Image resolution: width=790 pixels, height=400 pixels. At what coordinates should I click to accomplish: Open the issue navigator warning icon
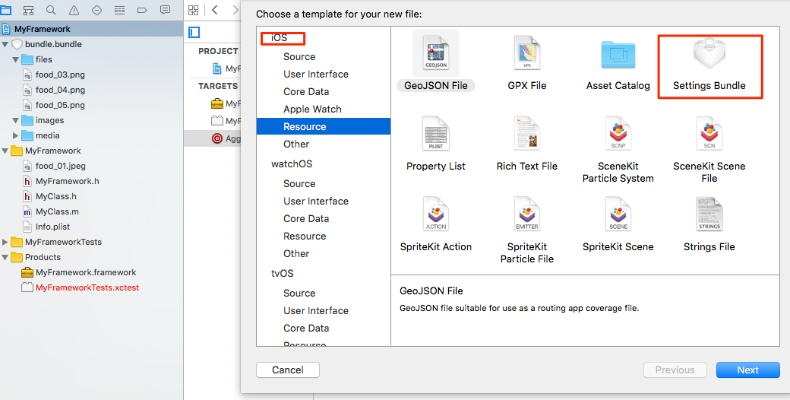[x=73, y=10]
